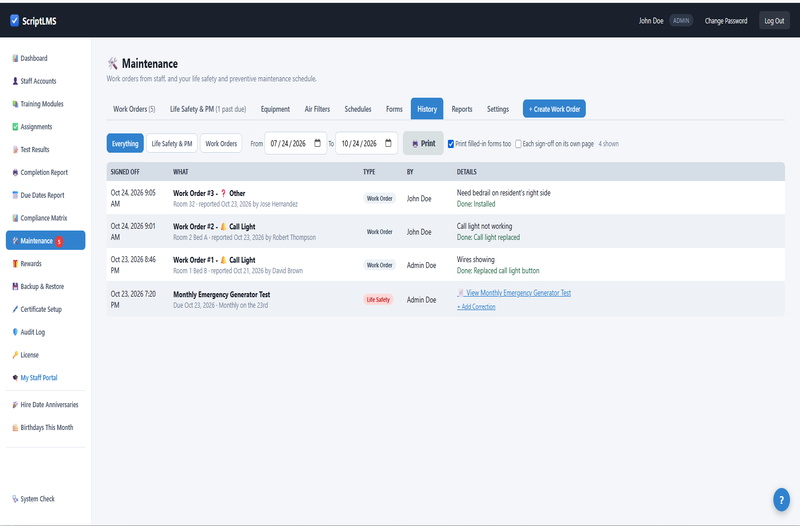800x526 pixels.
Task: Switch to Life Safety & PM tab
Action: 208,109
